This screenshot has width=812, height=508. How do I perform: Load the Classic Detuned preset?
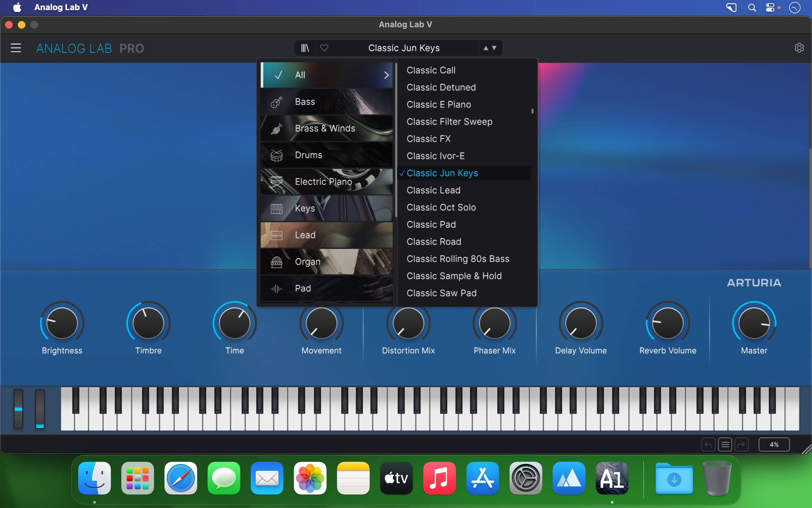441,87
